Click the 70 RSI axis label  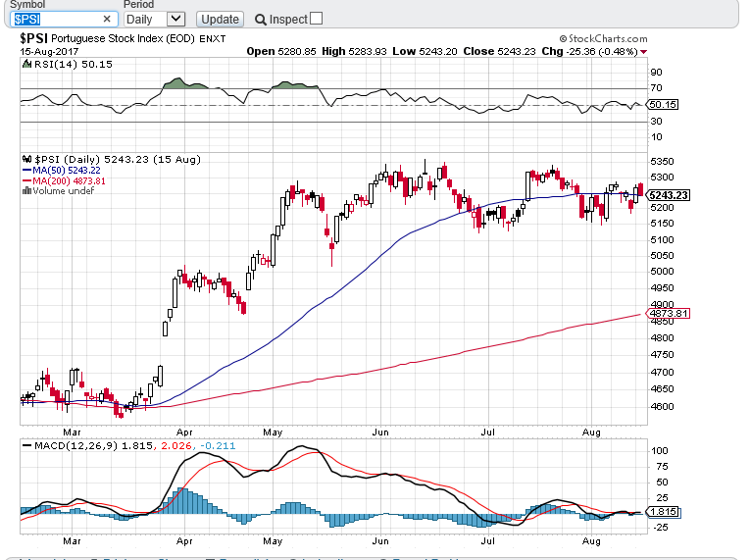click(656, 88)
